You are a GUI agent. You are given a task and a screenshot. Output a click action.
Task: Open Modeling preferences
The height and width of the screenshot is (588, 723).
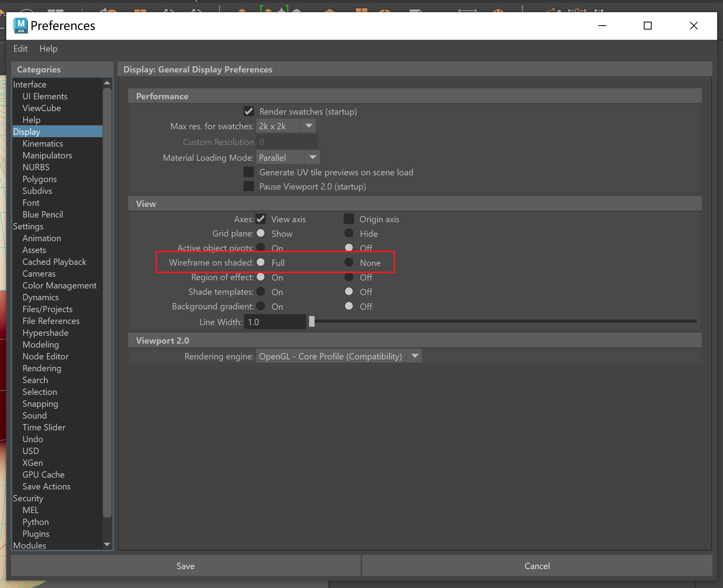[x=41, y=344]
